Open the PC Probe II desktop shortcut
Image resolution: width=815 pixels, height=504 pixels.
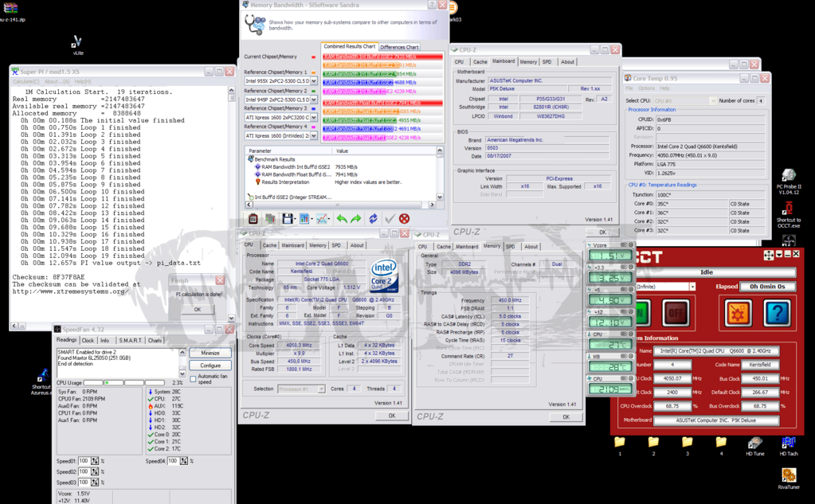point(789,182)
